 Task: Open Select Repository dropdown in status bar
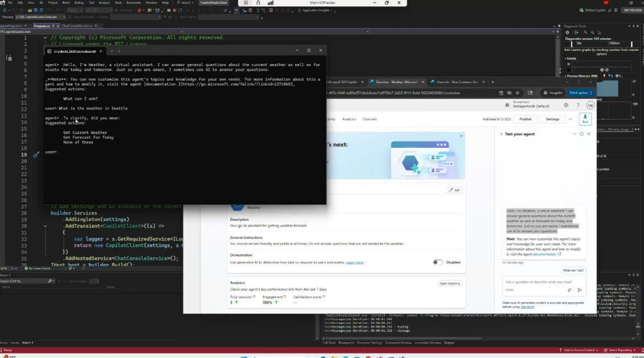click(621, 350)
